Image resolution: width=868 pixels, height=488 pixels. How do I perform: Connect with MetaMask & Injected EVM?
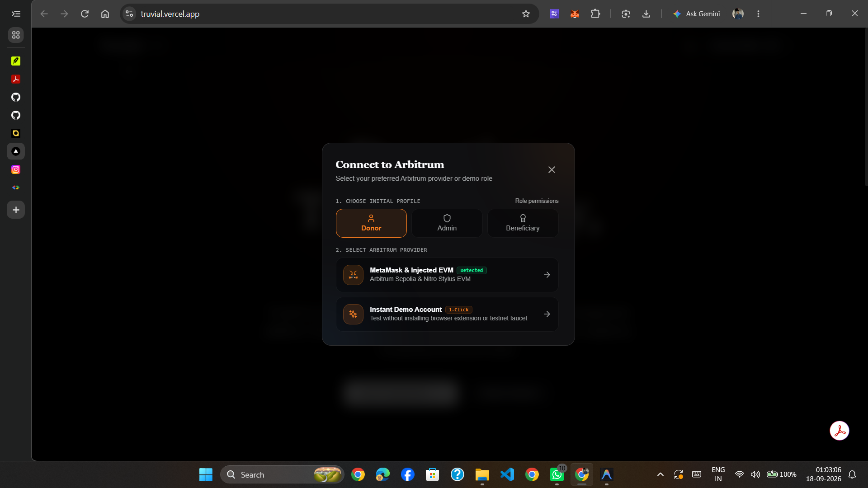(x=447, y=275)
